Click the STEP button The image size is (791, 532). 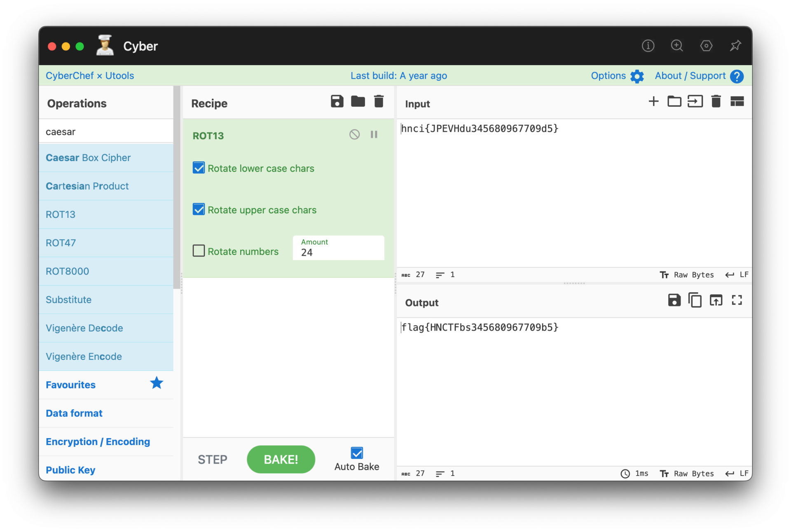pos(213,459)
